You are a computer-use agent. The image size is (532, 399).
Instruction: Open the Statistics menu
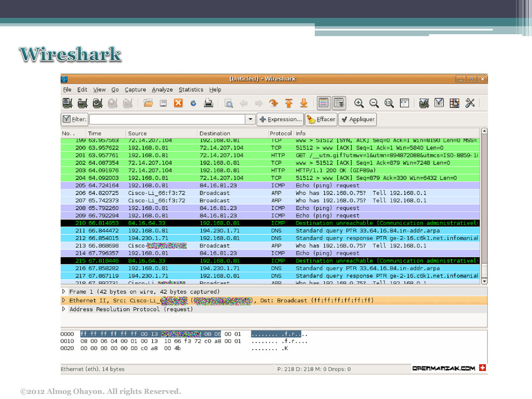pos(191,89)
